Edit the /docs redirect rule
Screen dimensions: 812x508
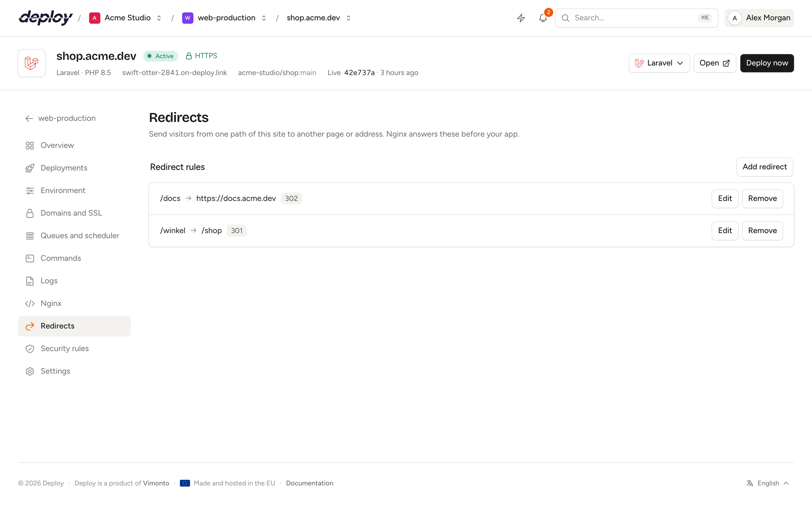click(725, 199)
